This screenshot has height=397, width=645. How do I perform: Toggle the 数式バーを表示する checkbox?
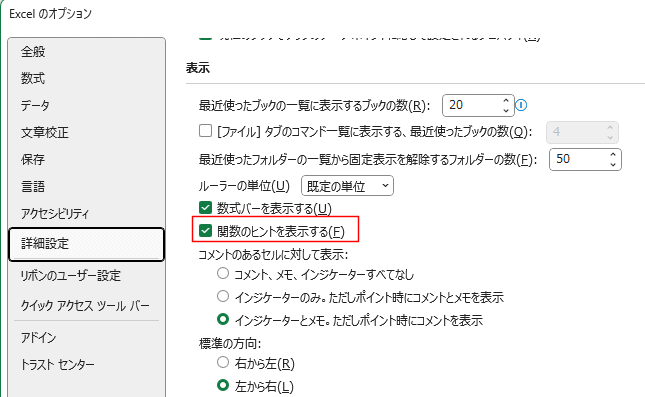click(x=205, y=208)
